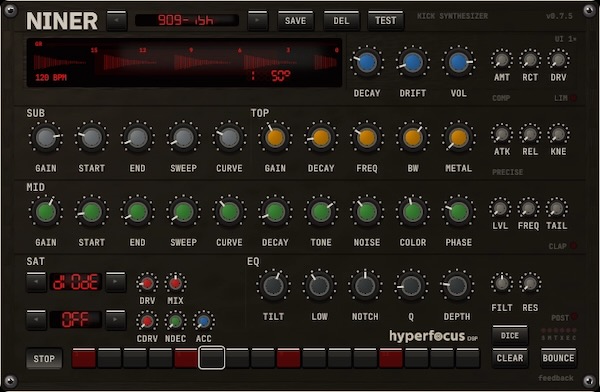
Task: Save the current preset
Action: coord(295,21)
